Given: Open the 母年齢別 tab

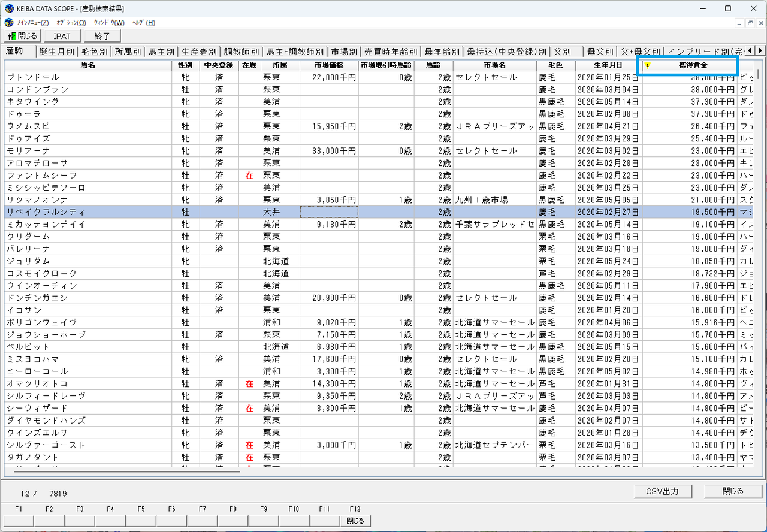Looking at the screenshot, I should pyautogui.click(x=442, y=52).
